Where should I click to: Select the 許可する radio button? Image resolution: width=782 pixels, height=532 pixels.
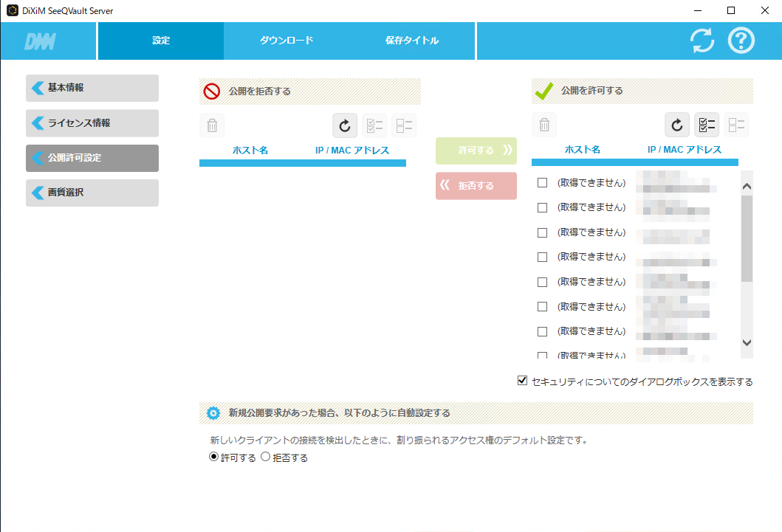tap(214, 457)
